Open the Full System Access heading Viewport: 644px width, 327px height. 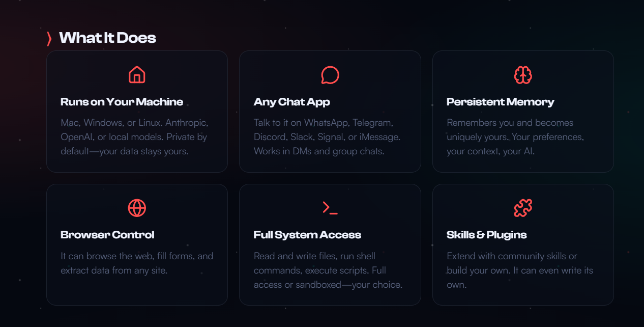[307, 235]
